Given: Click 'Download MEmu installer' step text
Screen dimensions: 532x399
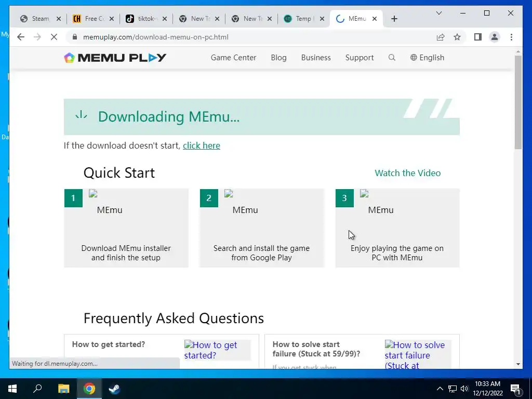Looking at the screenshot, I should [x=126, y=253].
